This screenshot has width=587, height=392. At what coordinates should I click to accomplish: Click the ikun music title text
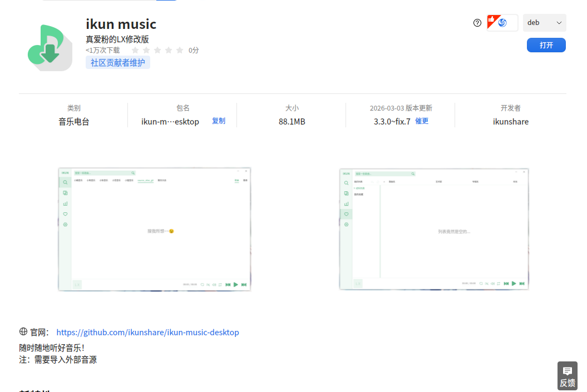(x=121, y=24)
